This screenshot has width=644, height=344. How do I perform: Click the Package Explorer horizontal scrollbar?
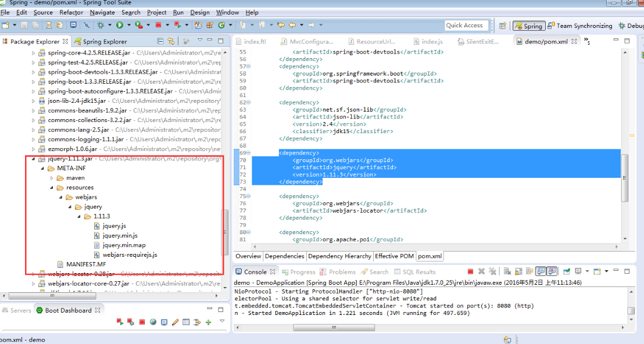(52, 296)
